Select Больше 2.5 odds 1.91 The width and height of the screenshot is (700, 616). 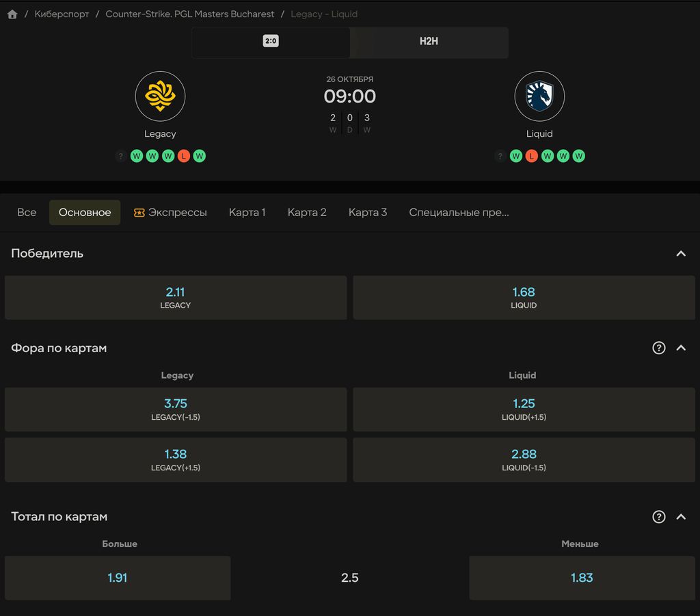point(118,578)
